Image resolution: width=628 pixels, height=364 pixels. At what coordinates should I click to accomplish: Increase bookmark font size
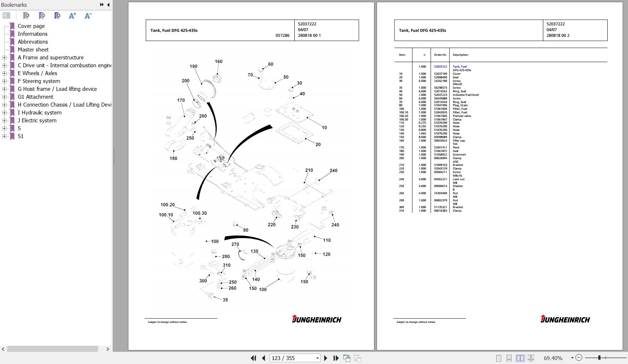[73, 16]
